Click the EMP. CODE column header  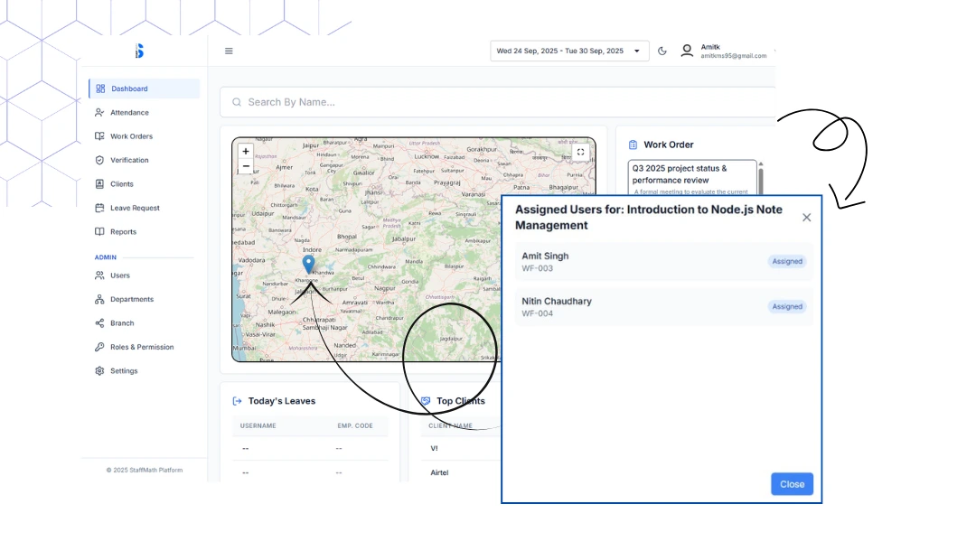pos(355,425)
